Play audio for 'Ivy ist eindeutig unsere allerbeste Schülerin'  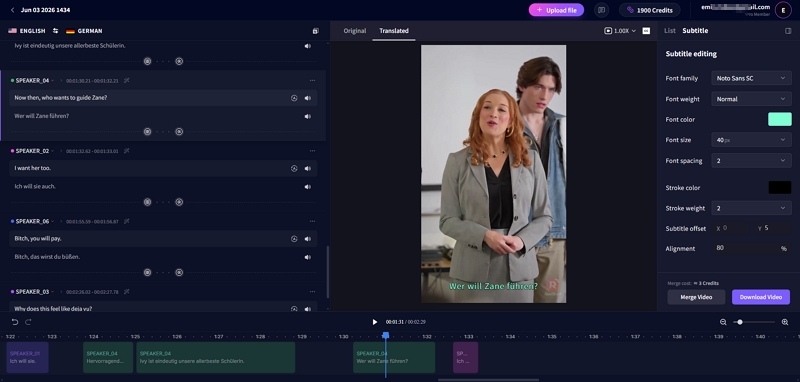[x=308, y=46]
